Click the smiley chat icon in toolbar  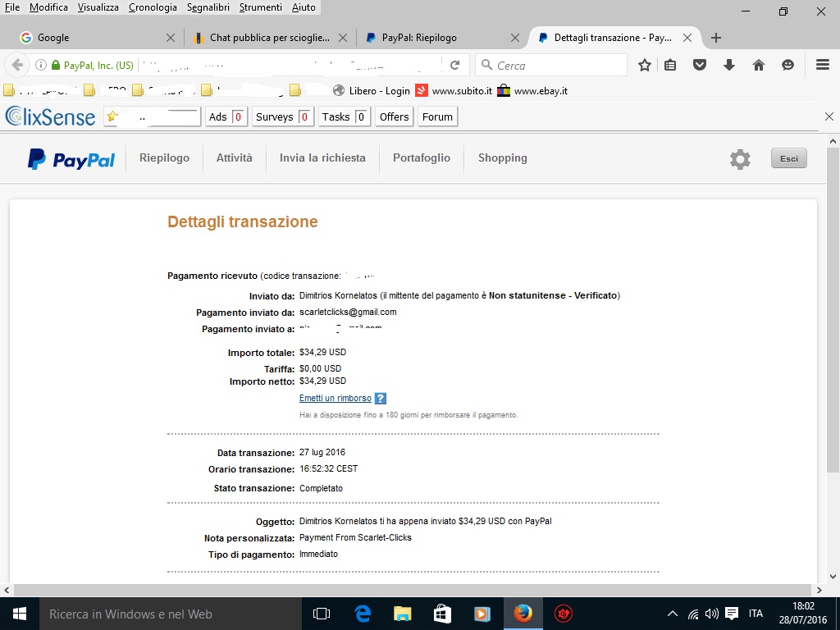click(x=787, y=66)
